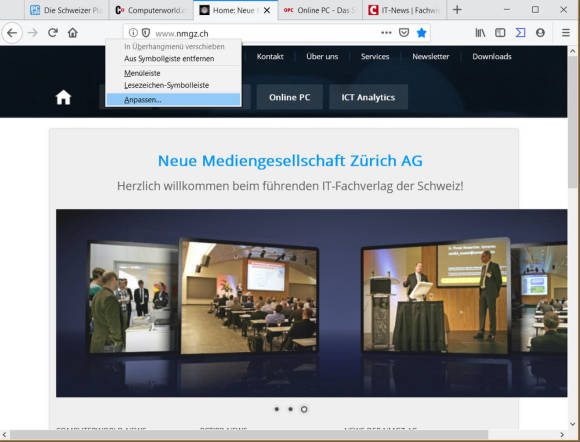Toggle Menüleiste in context menu
This screenshot has width=580, height=442.
pyautogui.click(x=173, y=73)
